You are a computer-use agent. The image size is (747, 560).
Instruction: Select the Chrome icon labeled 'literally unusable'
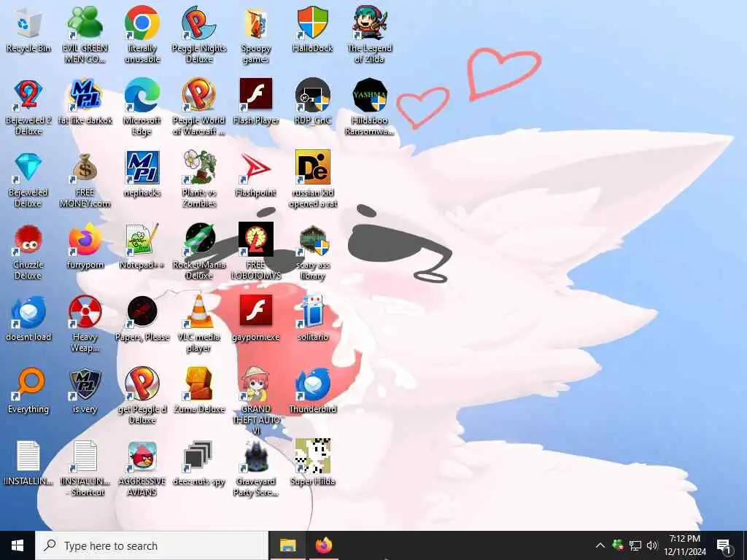[142, 23]
